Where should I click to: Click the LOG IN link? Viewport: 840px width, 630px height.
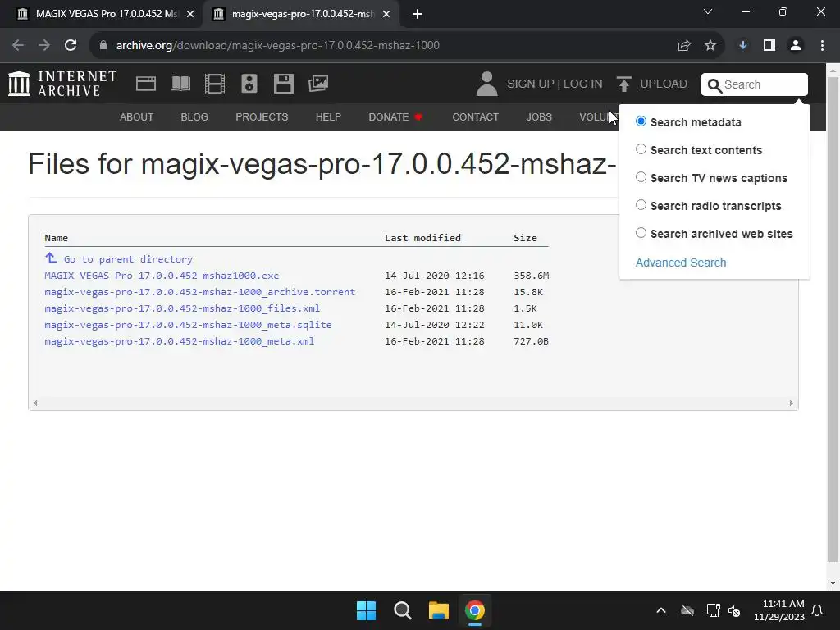(x=583, y=84)
